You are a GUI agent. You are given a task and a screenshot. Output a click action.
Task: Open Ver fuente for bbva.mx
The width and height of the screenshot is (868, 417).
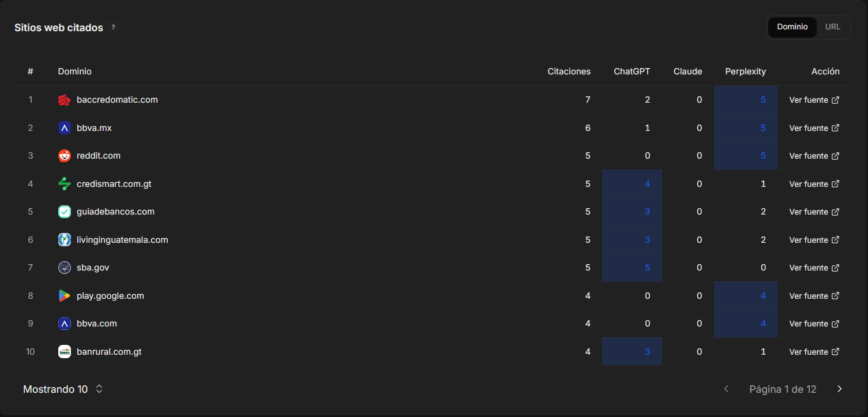(x=814, y=128)
